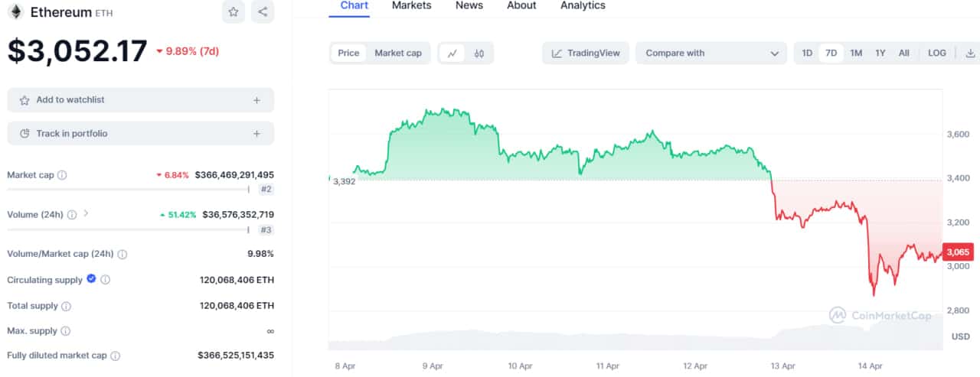Image resolution: width=980 pixels, height=377 pixels.
Task: Toggle chart to Price mode
Action: [348, 54]
